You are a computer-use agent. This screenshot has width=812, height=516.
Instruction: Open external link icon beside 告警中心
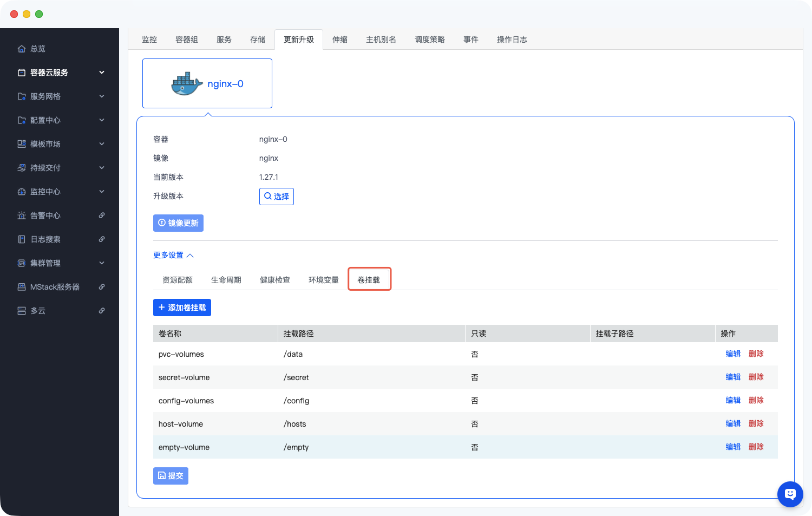click(102, 215)
